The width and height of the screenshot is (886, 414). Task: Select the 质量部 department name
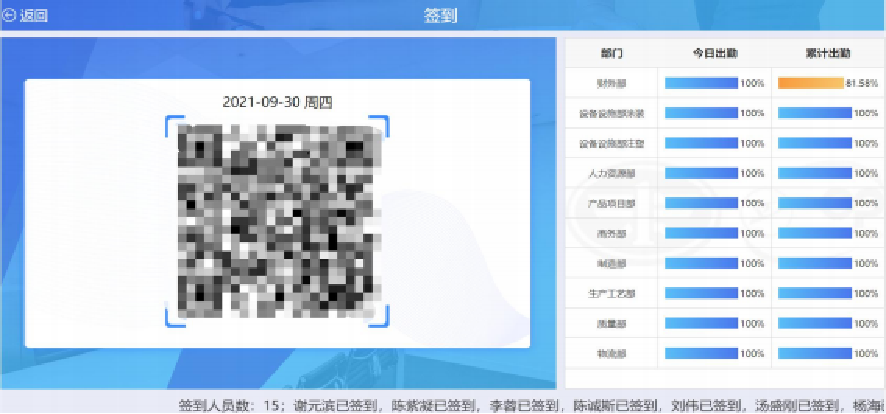click(x=611, y=324)
